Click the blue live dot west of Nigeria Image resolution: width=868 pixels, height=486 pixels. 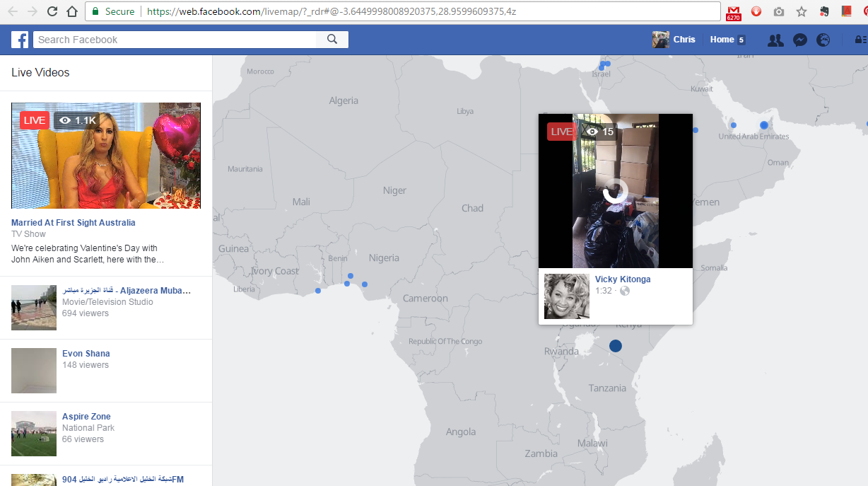coord(318,291)
